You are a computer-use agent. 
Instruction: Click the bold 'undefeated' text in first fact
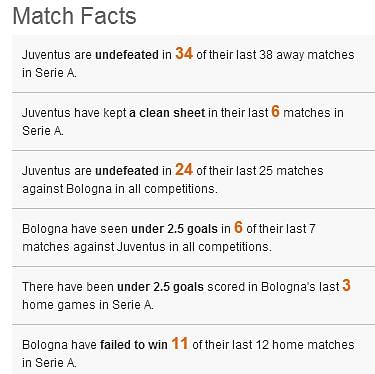[127, 55]
